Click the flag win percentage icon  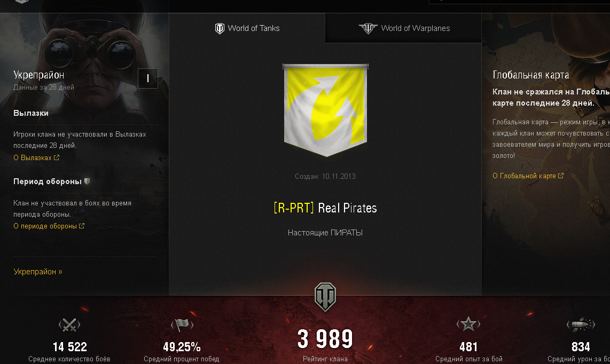pyautogui.click(x=182, y=325)
